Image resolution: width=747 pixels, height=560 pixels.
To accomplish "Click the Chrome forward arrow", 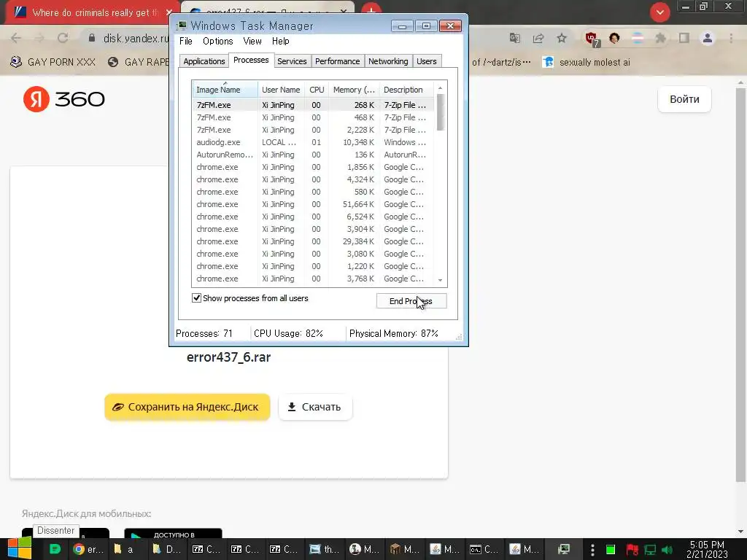I will (x=39, y=38).
